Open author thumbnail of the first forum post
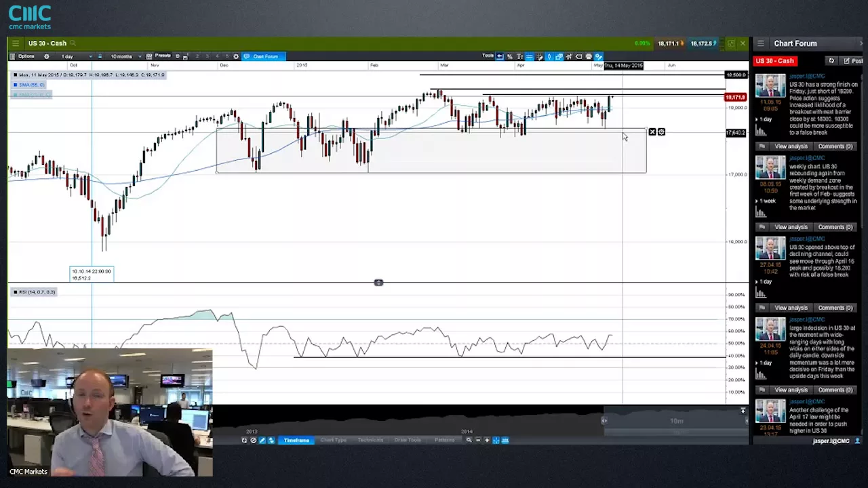The width and height of the screenshot is (868, 488). 770,86
